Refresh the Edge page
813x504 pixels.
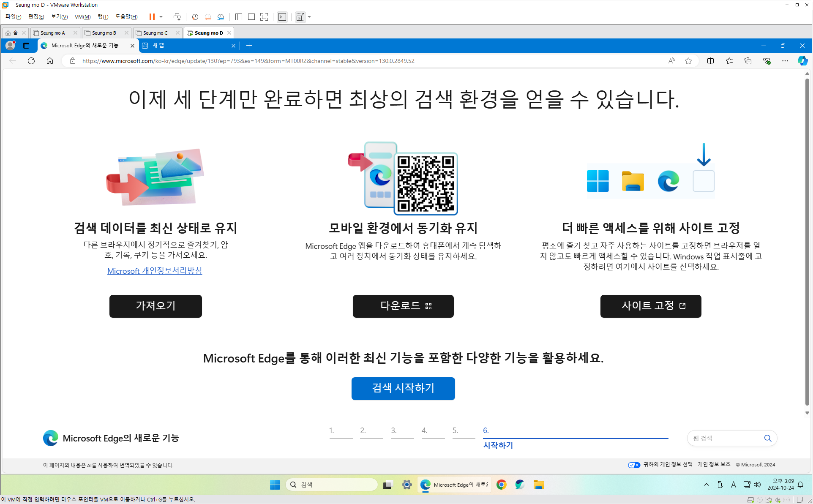[x=31, y=61]
